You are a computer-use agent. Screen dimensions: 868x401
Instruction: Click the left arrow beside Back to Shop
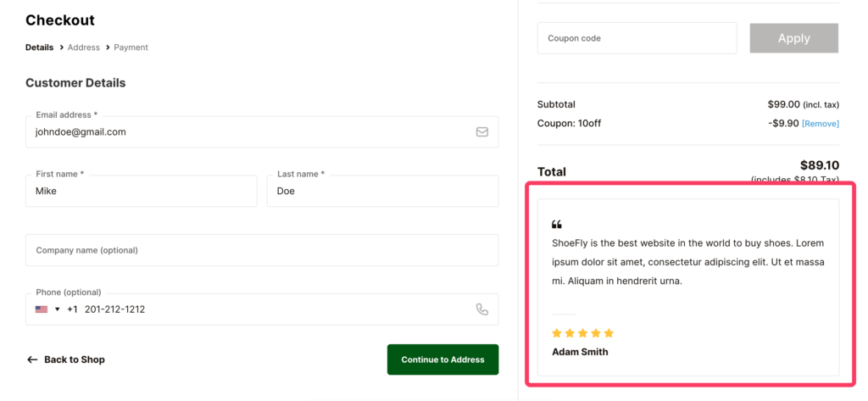click(32, 359)
